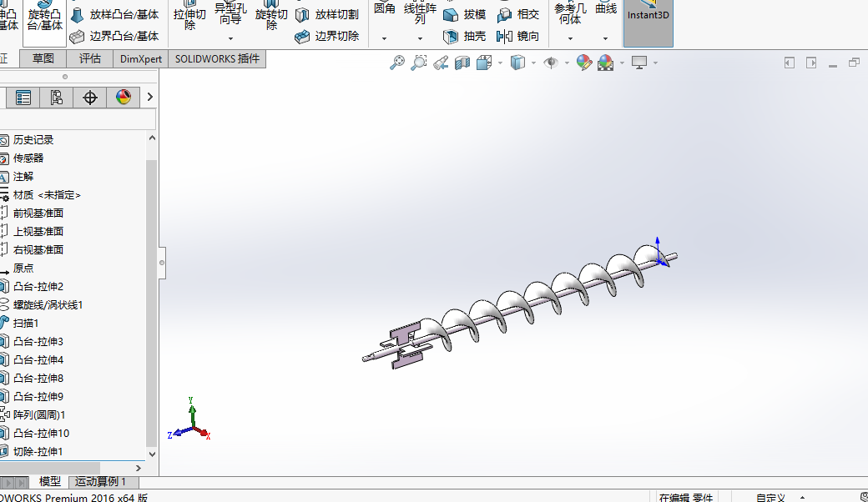The width and height of the screenshot is (868, 502).
Task: Click Zoom to Area magnifier icon
Action: click(419, 63)
